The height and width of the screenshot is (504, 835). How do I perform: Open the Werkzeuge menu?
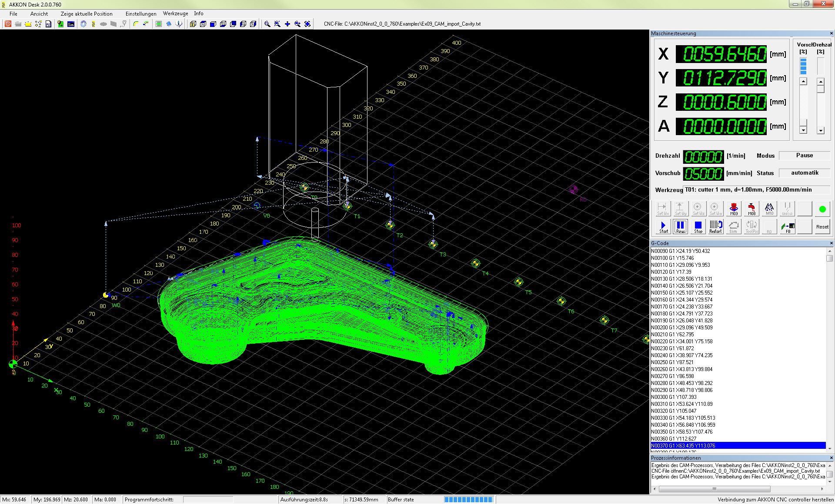coord(175,13)
